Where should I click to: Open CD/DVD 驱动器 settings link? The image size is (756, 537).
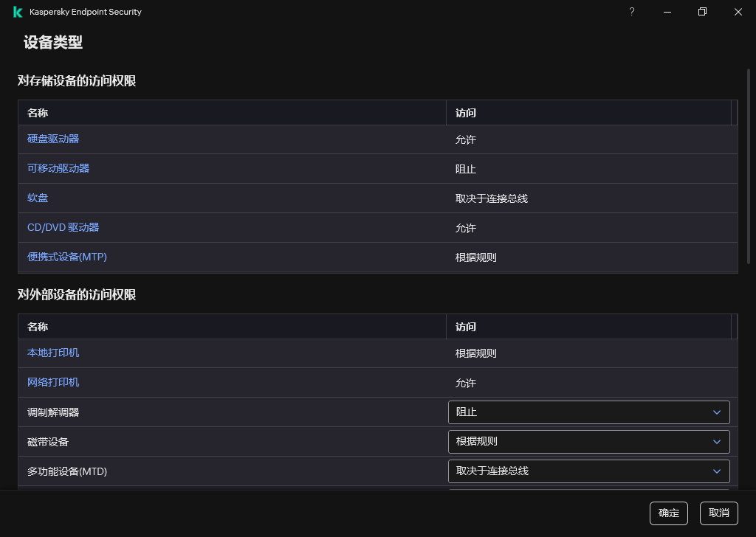[63, 227]
